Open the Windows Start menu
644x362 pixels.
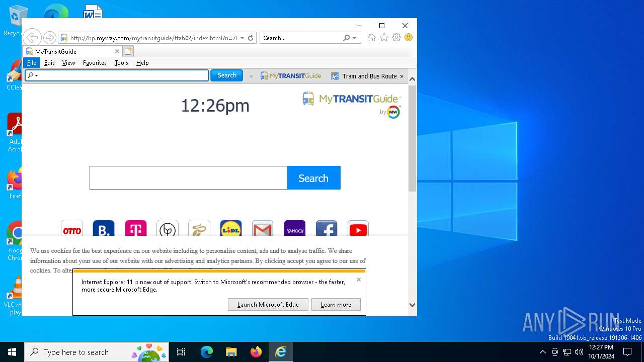(x=12, y=352)
